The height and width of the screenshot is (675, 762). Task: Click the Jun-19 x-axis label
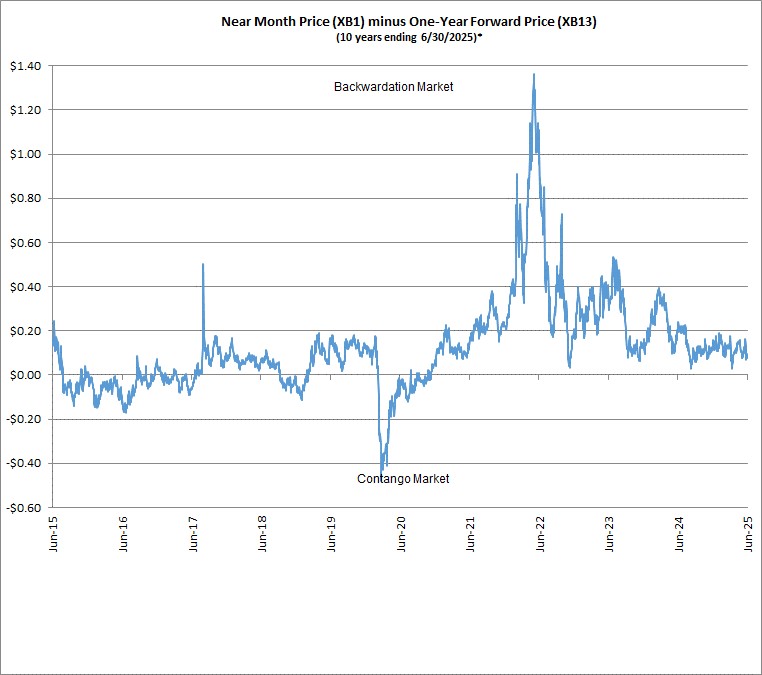pos(331,534)
